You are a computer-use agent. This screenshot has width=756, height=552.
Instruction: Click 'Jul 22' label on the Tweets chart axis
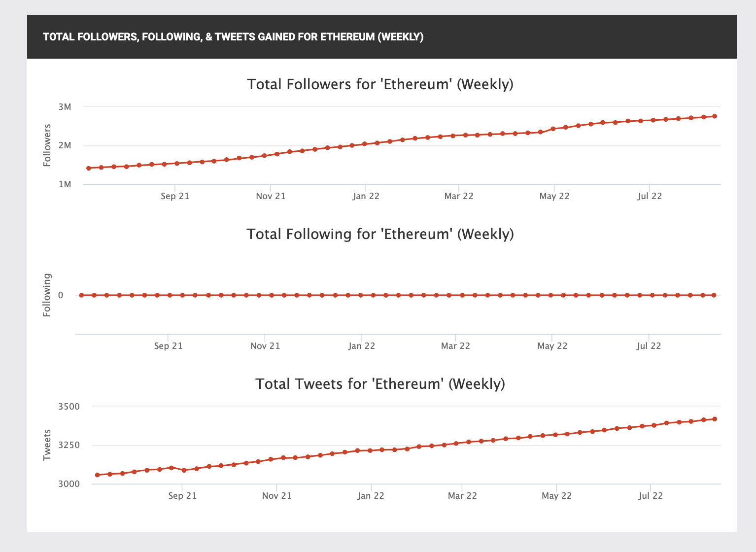[x=651, y=496]
